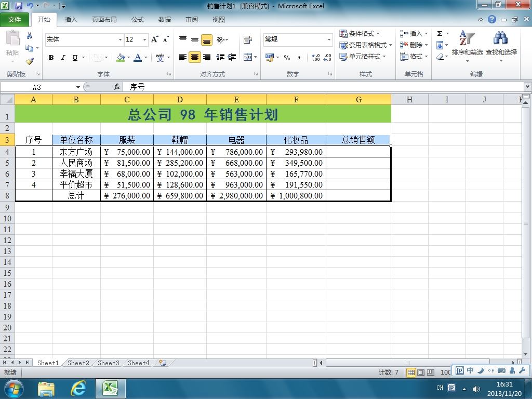Open Sort and Filter icon

pyautogui.click(x=467, y=38)
